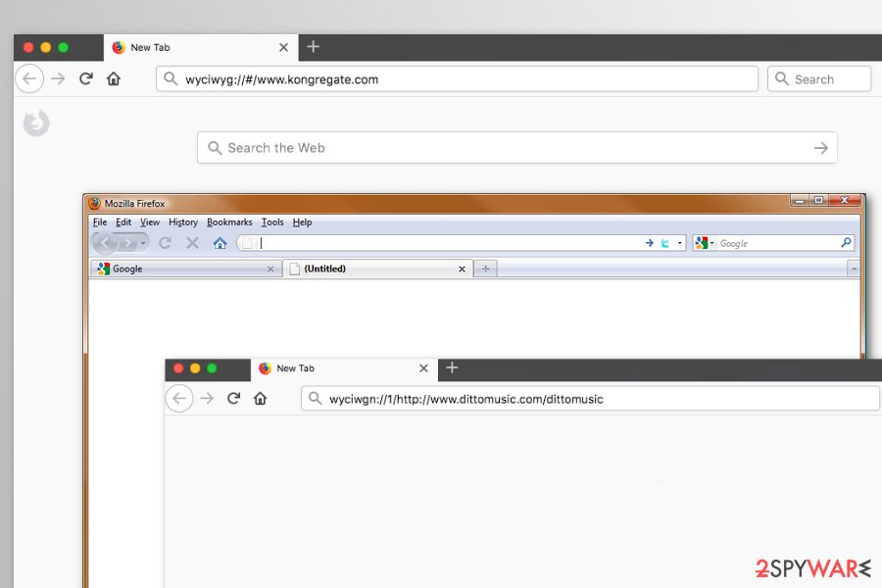Submit Search the Web arrow

[821, 148]
